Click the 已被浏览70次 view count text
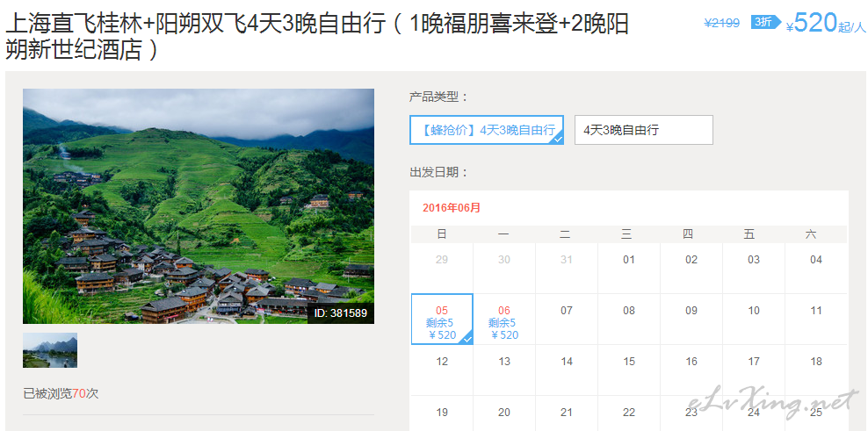The width and height of the screenshot is (868, 431). (61, 394)
